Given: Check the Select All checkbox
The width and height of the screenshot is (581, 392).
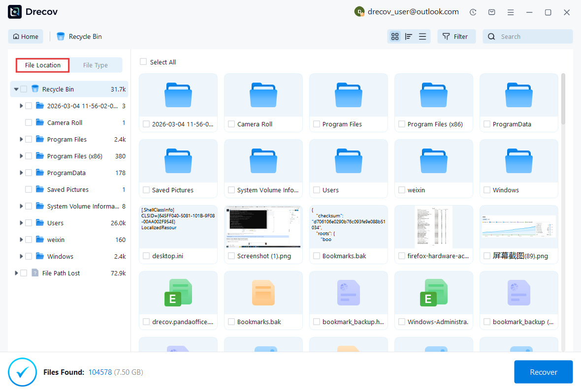Looking at the screenshot, I should 143,61.
